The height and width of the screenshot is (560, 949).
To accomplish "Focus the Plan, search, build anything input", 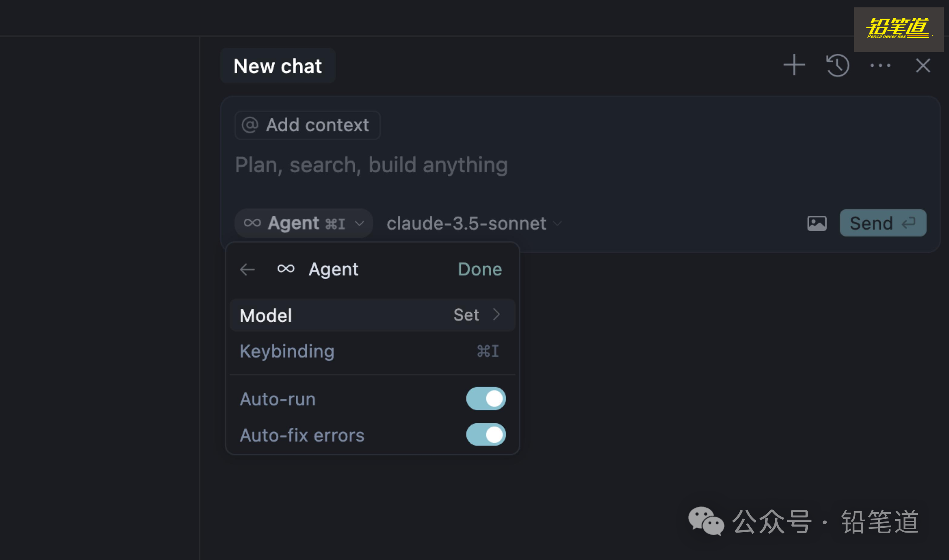I will click(x=490, y=165).
